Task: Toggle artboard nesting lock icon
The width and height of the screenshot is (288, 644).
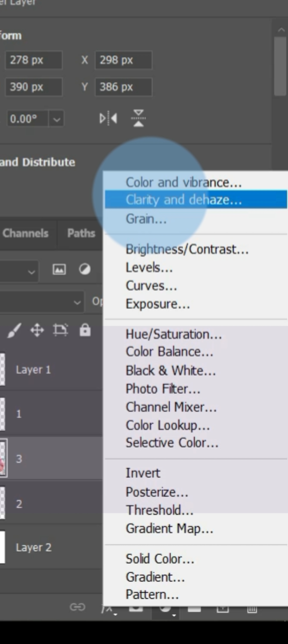Action: (61, 330)
